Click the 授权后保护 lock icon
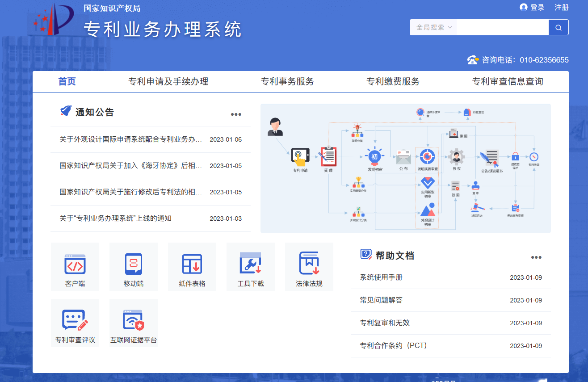Image resolution: width=588 pixels, height=382 pixels. pyautogui.click(x=515, y=156)
